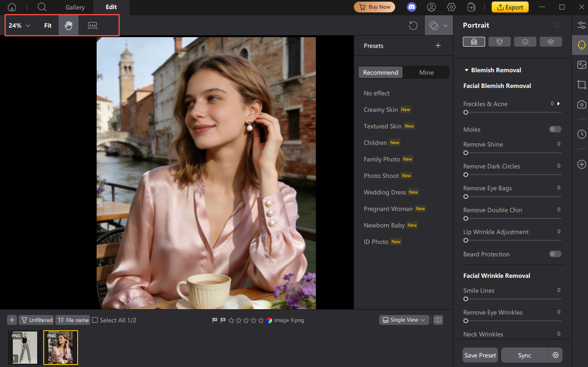Enable the Moles removal toggle
The width and height of the screenshot is (588, 367).
pyautogui.click(x=555, y=129)
